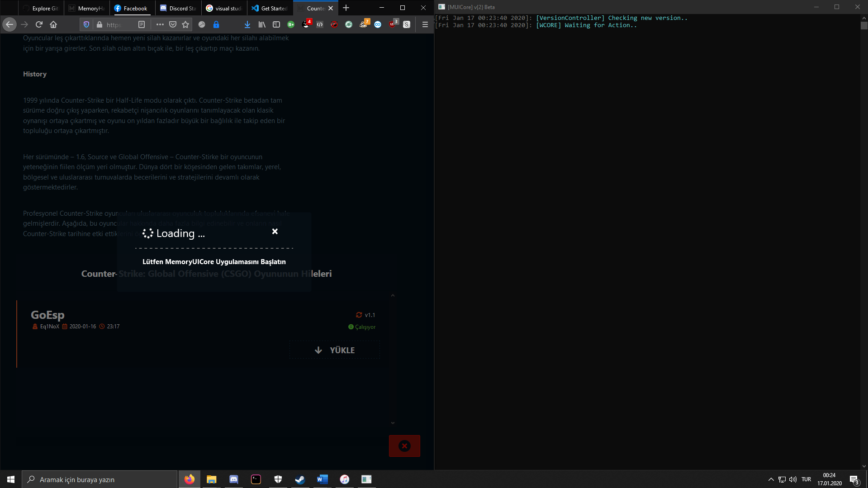Click the blue padlock extension icon
Screen dimensions: 868x488
click(216, 24)
